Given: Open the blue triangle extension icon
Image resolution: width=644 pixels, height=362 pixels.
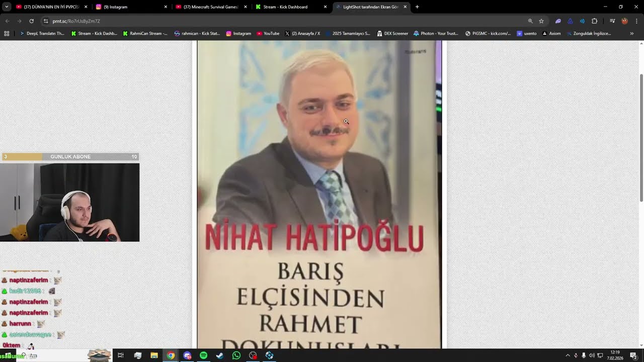Looking at the screenshot, I should [x=570, y=21].
